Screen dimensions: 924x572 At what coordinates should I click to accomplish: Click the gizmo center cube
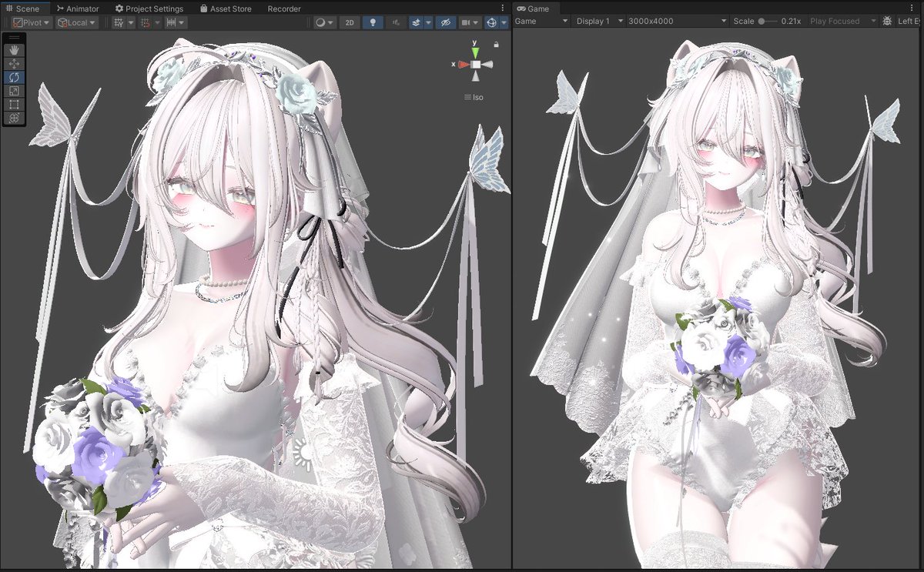476,65
